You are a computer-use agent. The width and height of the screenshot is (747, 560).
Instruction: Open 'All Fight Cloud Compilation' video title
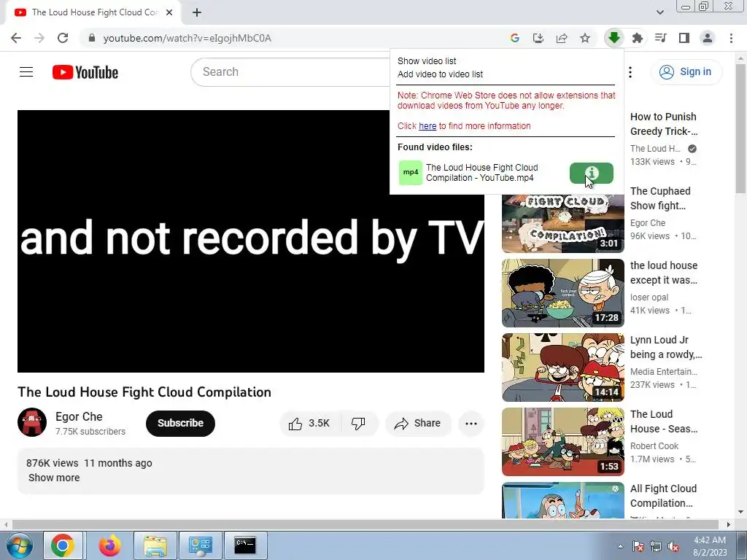663,496
